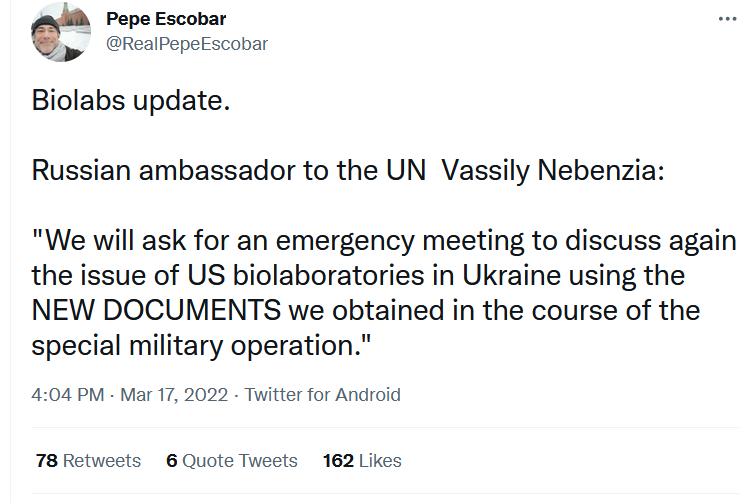740x503 pixels.
Task: View the 78 Retweets list
Action: point(88,461)
